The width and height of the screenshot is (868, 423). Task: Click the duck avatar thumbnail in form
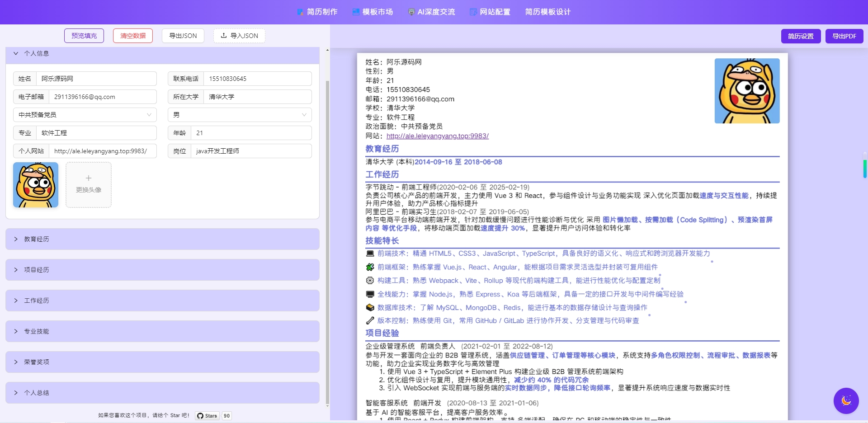coord(36,185)
